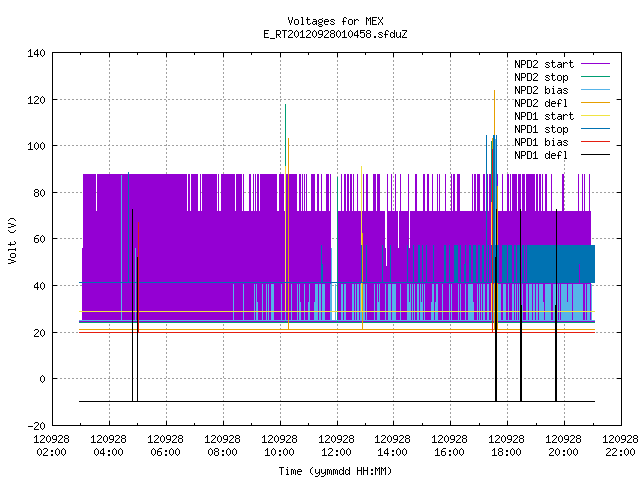This screenshot has height=480, width=640.
Task: Click the 'NPD1 start' legend label
Action: point(544,116)
